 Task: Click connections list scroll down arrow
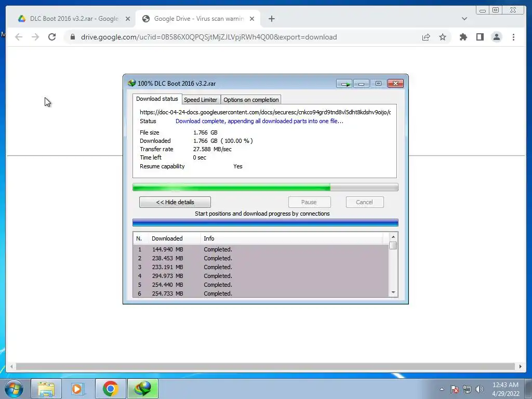393,292
